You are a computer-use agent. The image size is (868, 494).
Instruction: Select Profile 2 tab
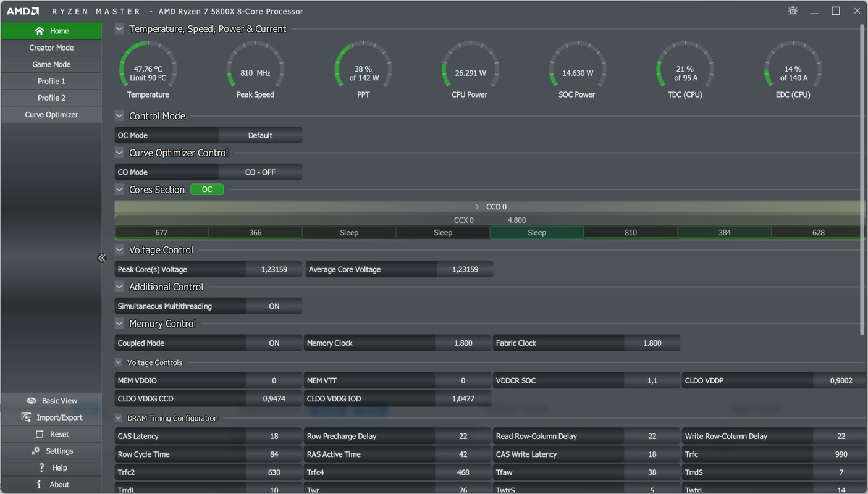click(x=51, y=98)
